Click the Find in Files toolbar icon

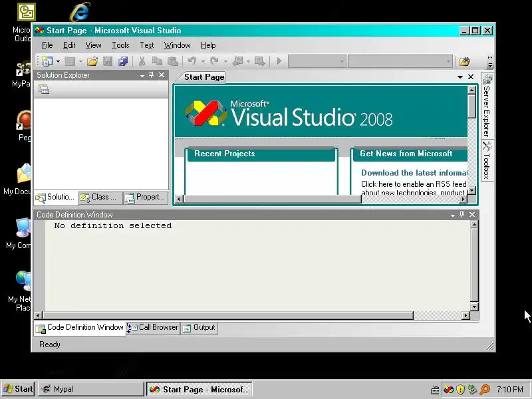464,61
